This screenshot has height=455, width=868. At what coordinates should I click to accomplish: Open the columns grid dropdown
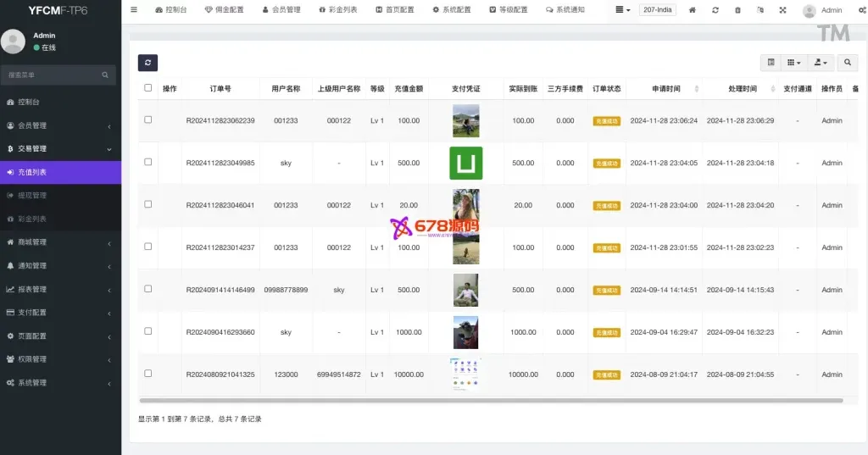[793, 63]
